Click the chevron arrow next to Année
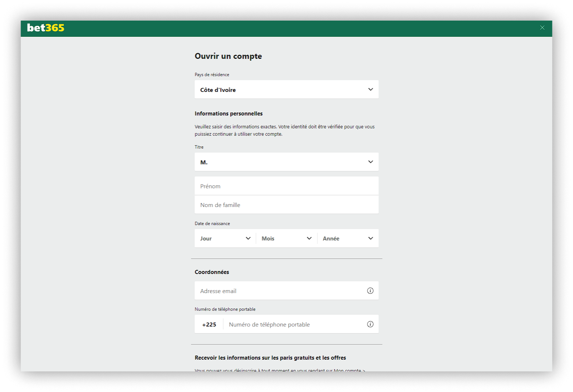 point(370,238)
